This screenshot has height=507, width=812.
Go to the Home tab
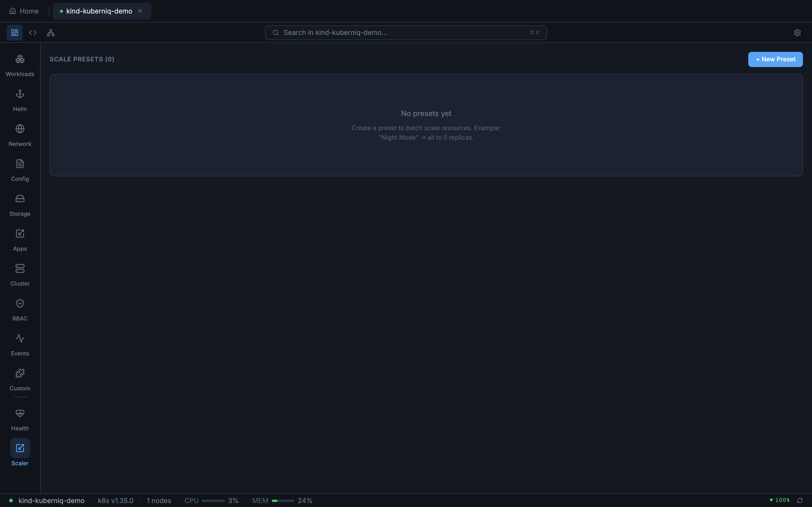point(24,11)
